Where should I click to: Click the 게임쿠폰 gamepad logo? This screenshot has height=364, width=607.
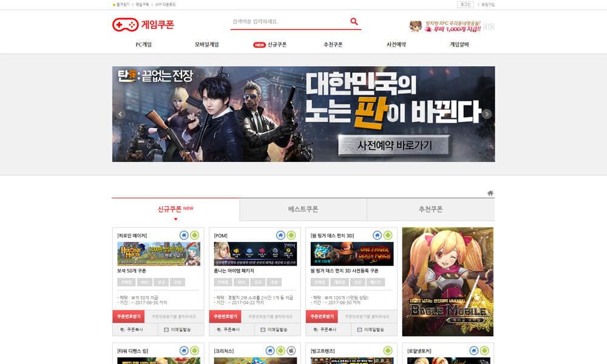pos(143,25)
